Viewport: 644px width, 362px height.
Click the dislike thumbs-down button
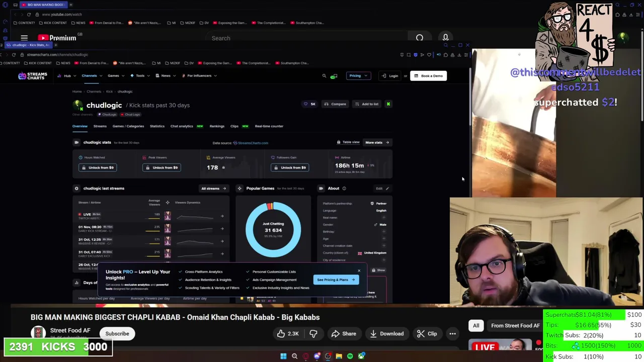click(x=313, y=334)
